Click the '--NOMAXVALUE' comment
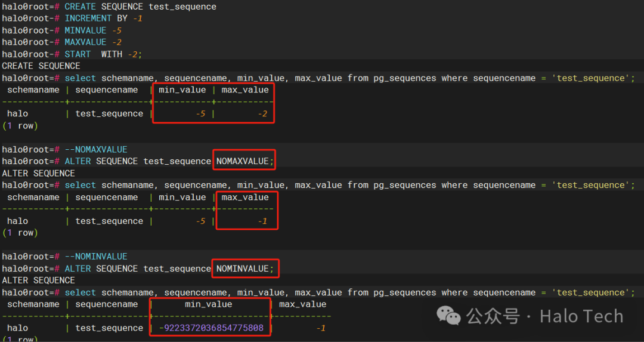This screenshot has height=342, width=644. [x=96, y=150]
